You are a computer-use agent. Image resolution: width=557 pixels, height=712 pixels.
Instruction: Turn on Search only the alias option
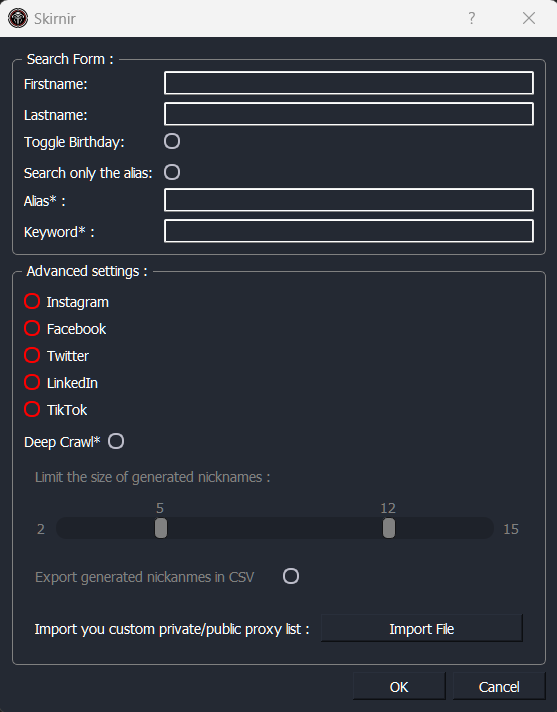[x=172, y=172]
